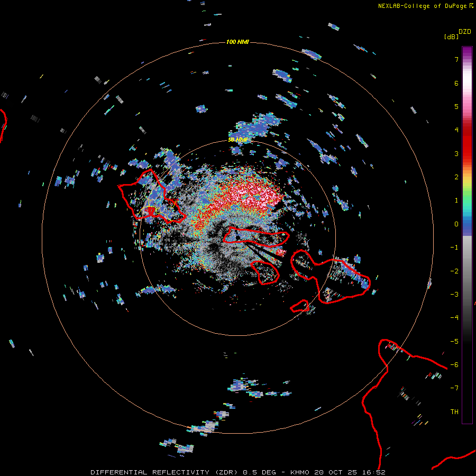Click the TH threshold label on color scale

[454, 412]
